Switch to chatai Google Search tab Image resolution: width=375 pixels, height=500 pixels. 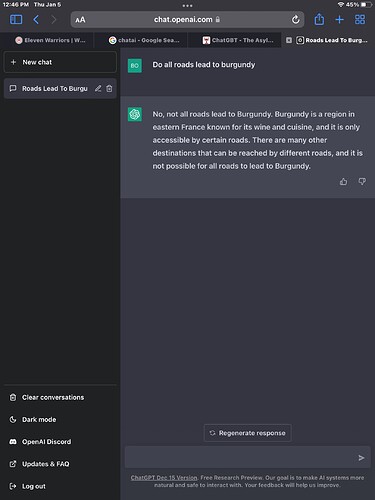[x=144, y=40]
